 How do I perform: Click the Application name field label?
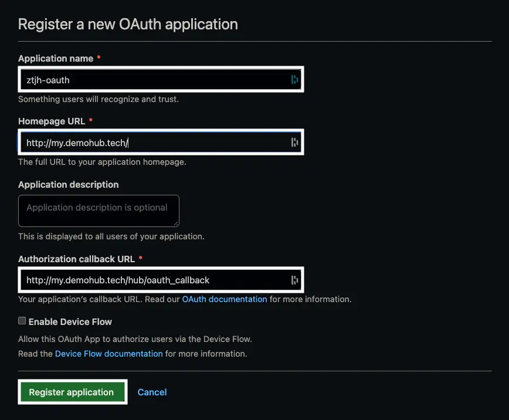point(56,59)
